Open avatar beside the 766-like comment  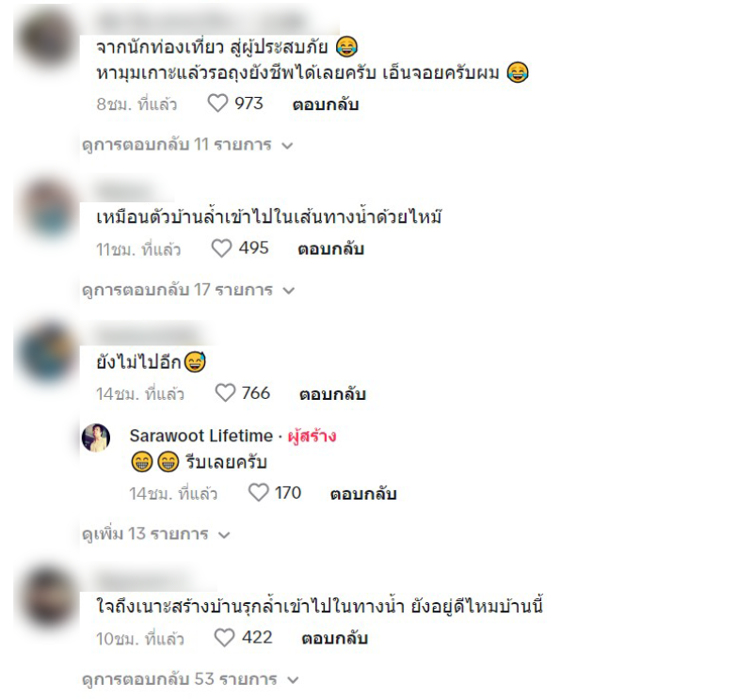(47, 353)
